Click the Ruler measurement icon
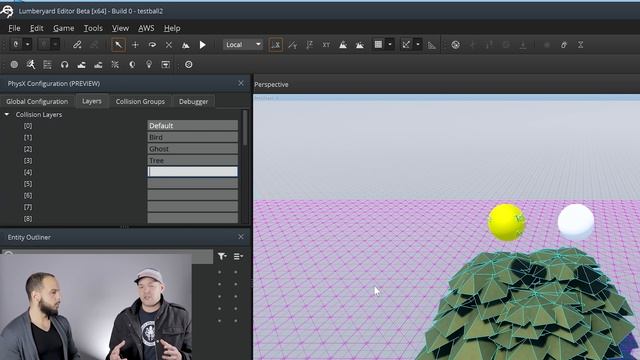This screenshot has height=360, width=640. point(432,45)
